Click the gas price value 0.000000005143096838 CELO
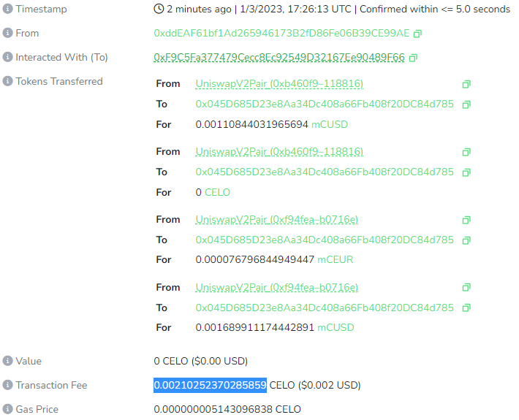Screen dimensions: 519x420 point(227,409)
